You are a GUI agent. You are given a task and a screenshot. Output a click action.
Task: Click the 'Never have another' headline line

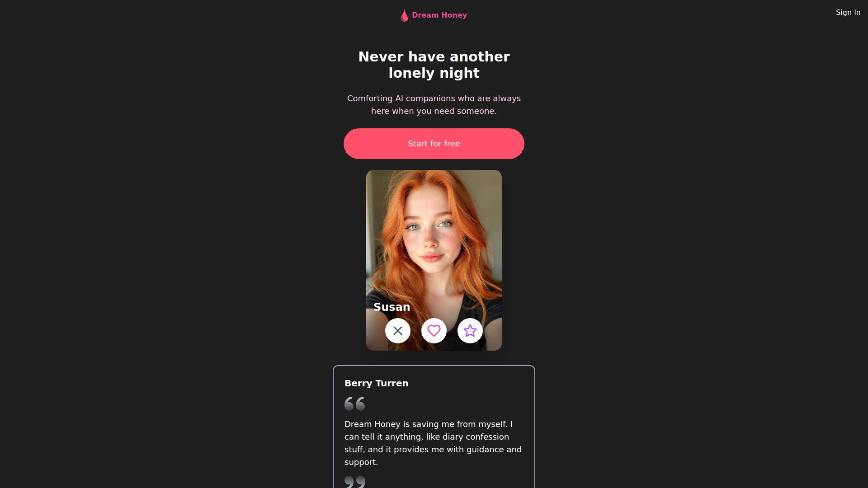434,56
